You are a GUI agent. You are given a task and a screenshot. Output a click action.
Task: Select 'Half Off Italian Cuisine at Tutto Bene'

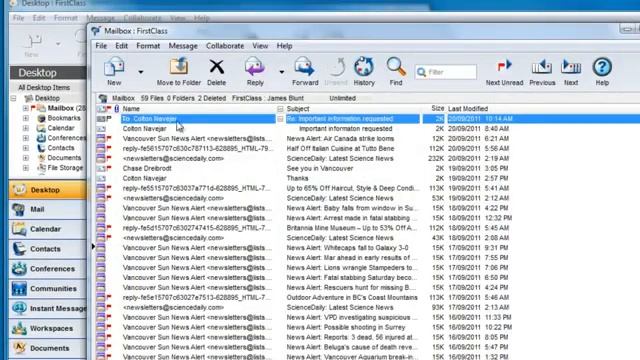coord(340,149)
